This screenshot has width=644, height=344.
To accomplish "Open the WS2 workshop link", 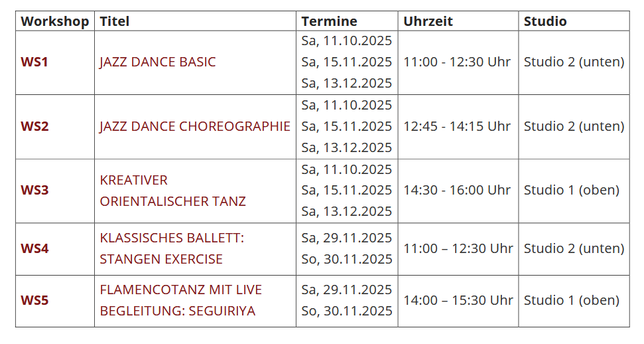I will coord(34,126).
